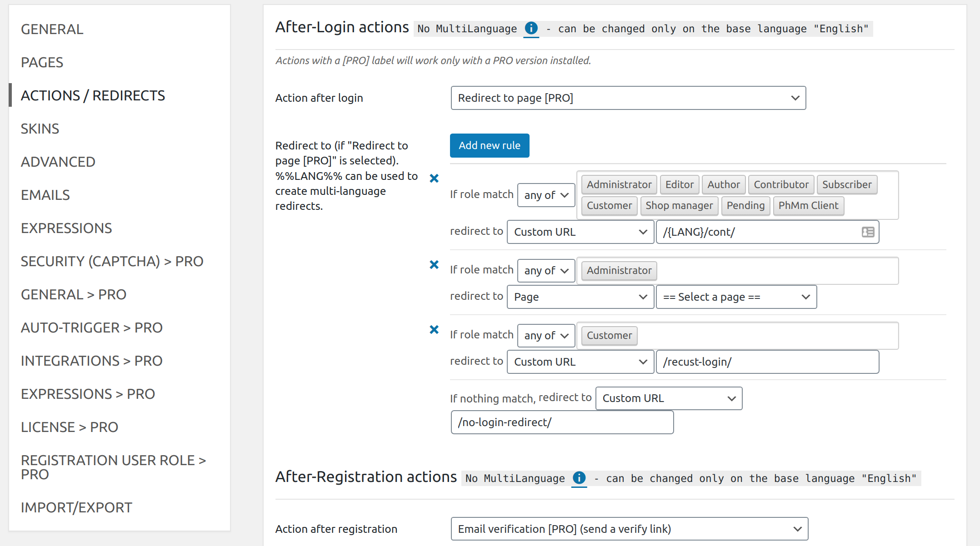This screenshot has height=546, width=980.
Task: Click the info icon beside After-Login MultiLanguage note
Action: 530,28
